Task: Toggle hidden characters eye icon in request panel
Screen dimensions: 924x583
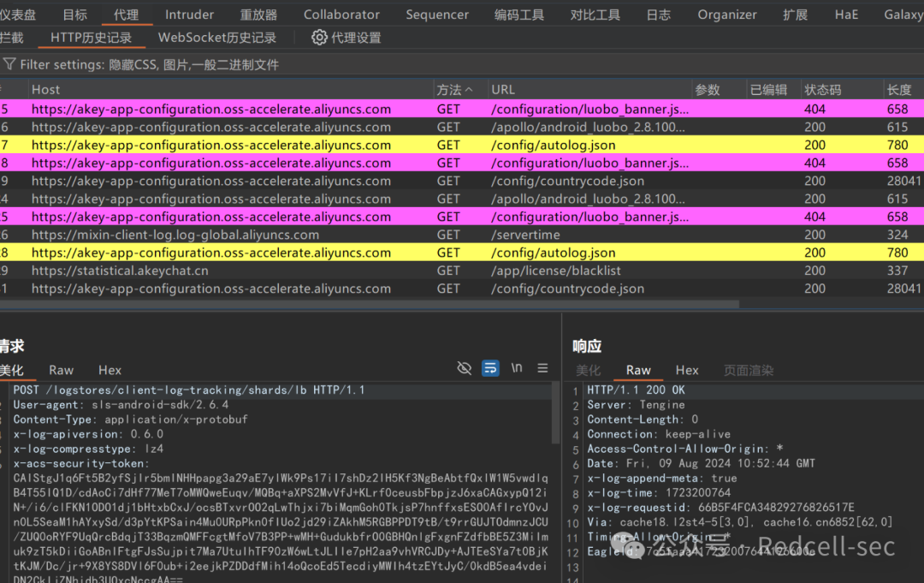Action: tap(465, 368)
